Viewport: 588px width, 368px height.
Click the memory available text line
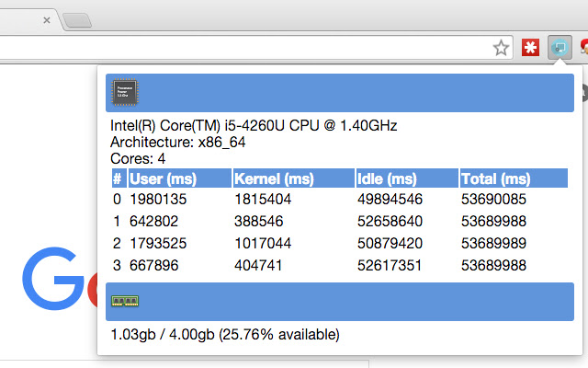225,334
